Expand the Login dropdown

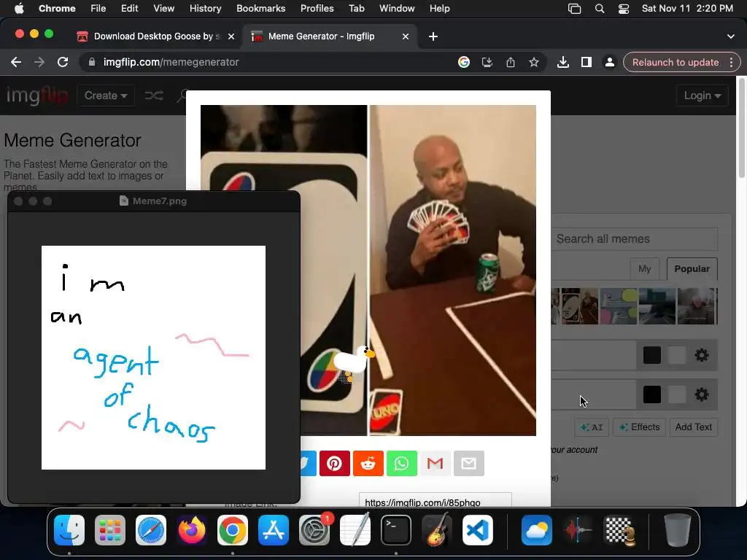(703, 96)
